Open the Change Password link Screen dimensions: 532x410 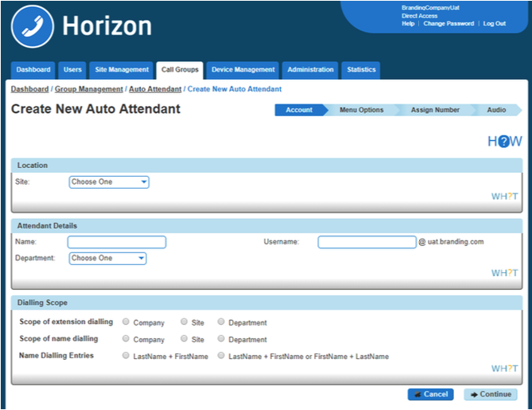(x=449, y=24)
